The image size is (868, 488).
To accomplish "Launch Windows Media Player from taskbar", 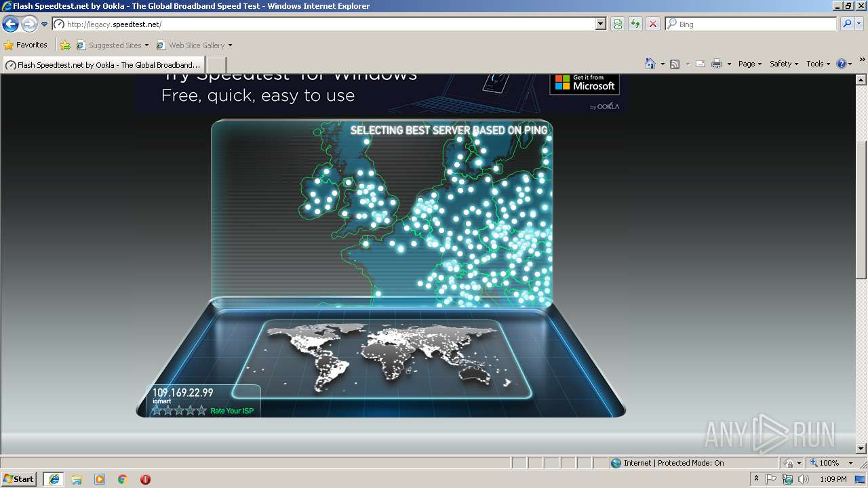I will [x=100, y=479].
